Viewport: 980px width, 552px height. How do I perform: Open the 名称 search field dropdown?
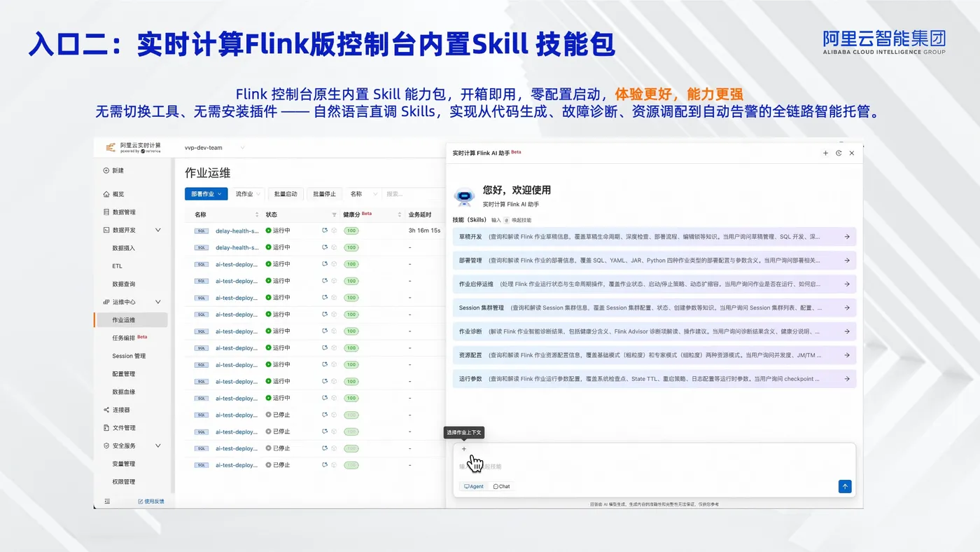click(363, 194)
